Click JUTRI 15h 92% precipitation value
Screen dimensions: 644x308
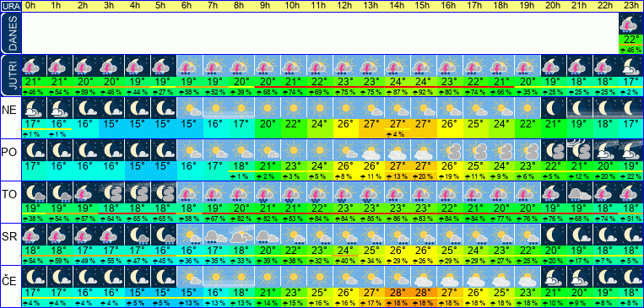tap(424, 93)
